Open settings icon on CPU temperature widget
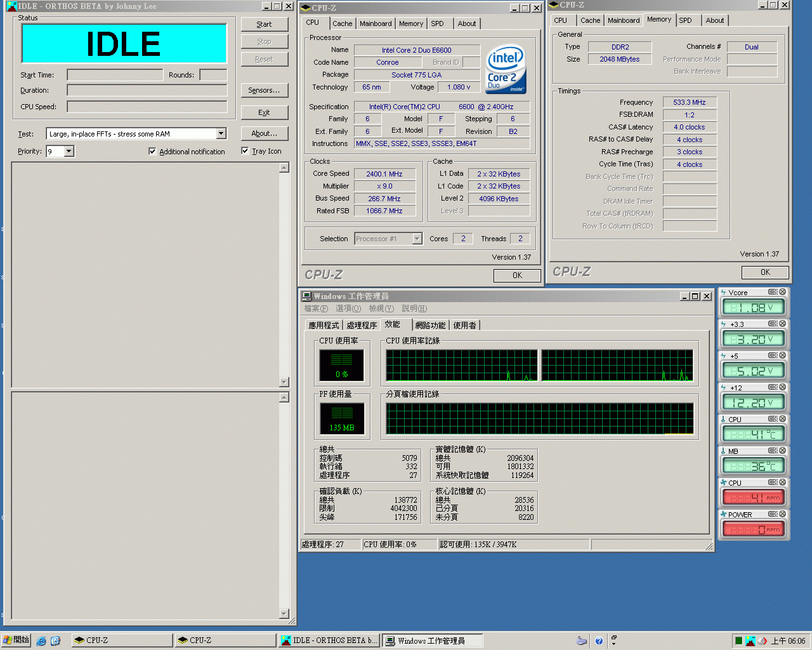Image resolution: width=812 pixels, height=650 pixels. tap(773, 419)
